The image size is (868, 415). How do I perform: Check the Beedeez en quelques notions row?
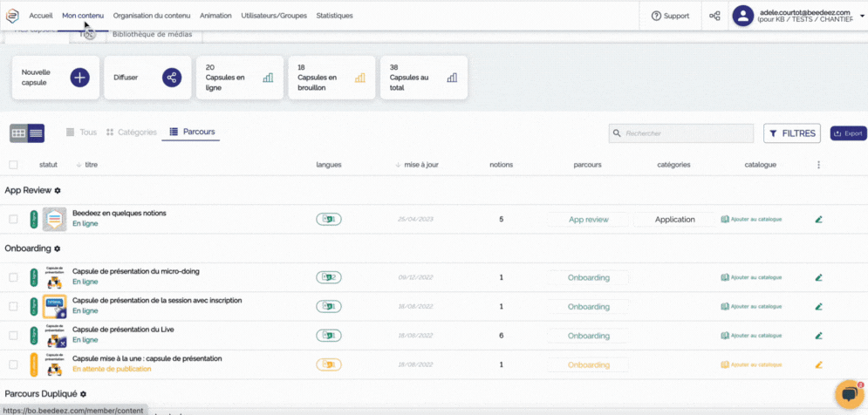point(13,220)
